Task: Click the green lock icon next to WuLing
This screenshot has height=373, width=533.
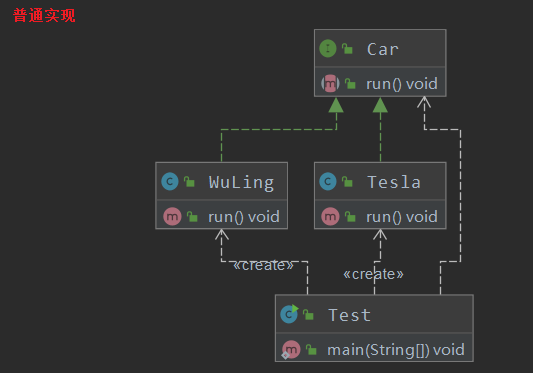Action: (189, 182)
